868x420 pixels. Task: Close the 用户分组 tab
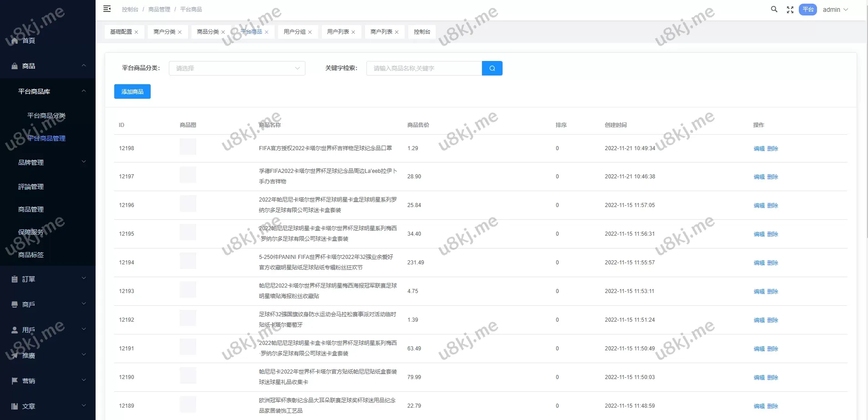[x=310, y=32]
